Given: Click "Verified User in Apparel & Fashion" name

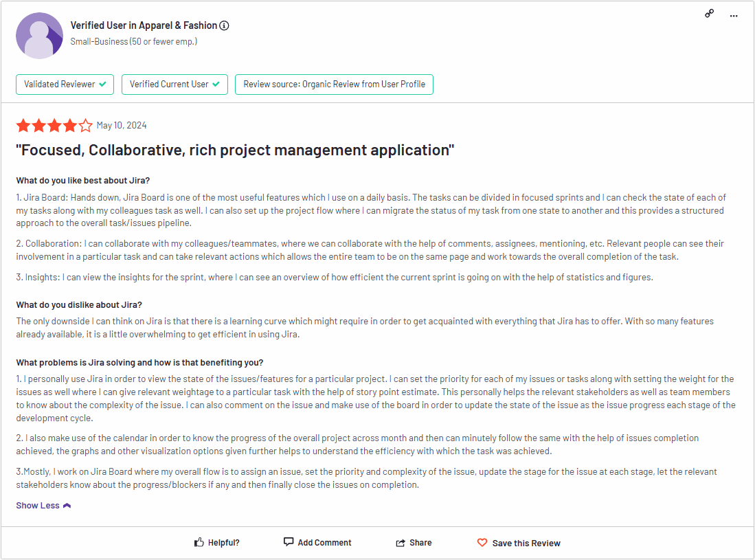Looking at the screenshot, I should (x=144, y=25).
